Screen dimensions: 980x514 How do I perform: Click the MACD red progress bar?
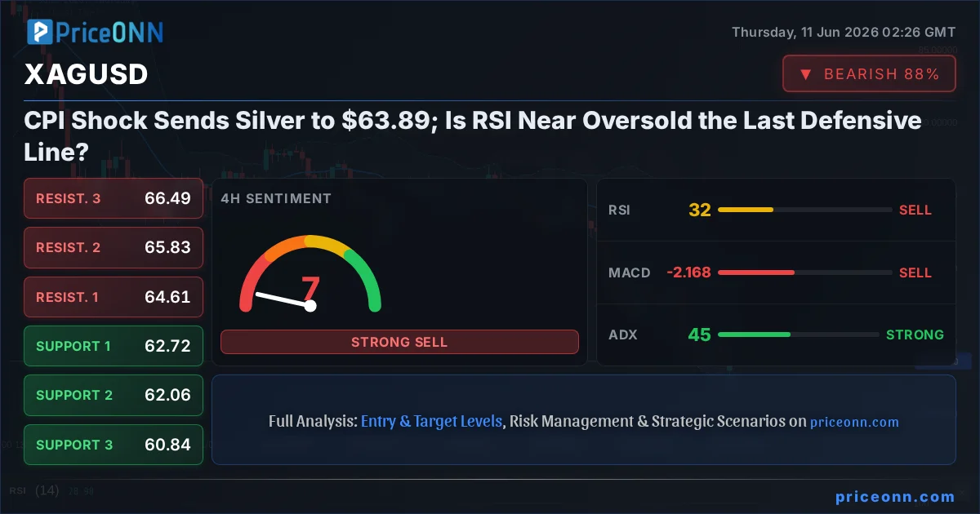pyautogui.click(x=755, y=273)
